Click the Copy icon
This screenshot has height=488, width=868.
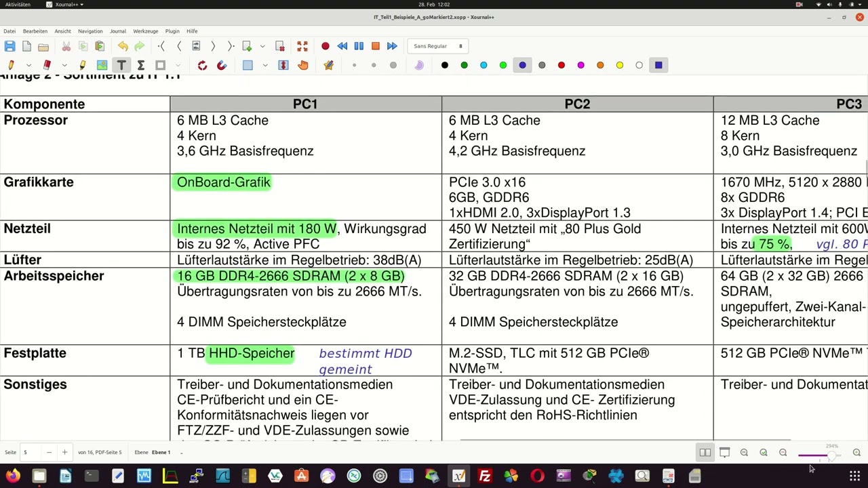83,46
